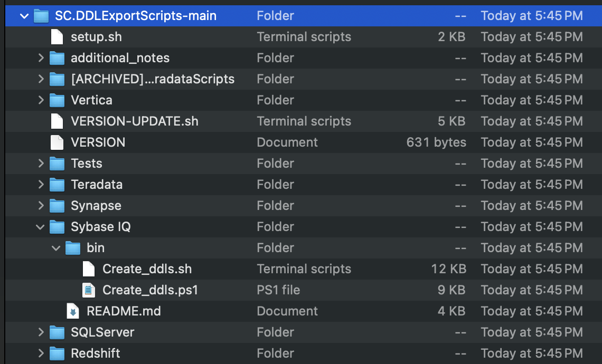
Task: Click the Synapse folder icon
Action: tap(57, 206)
